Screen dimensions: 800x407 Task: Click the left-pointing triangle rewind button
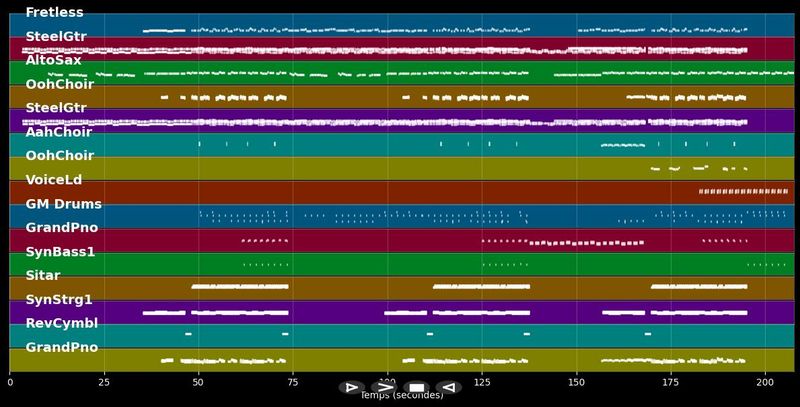[449, 387]
